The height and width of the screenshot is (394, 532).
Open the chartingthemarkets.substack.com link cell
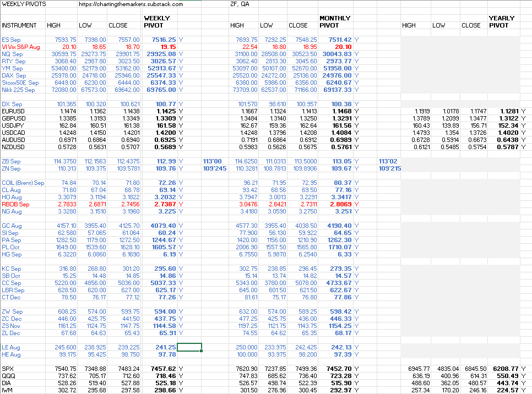pyautogui.click(x=131, y=4)
